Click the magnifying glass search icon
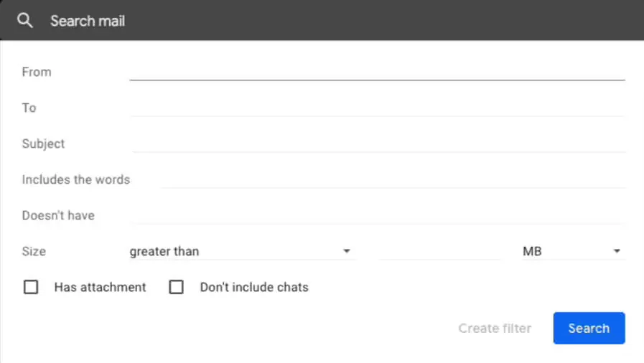The image size is (644, 363). (x=24, y=20)
